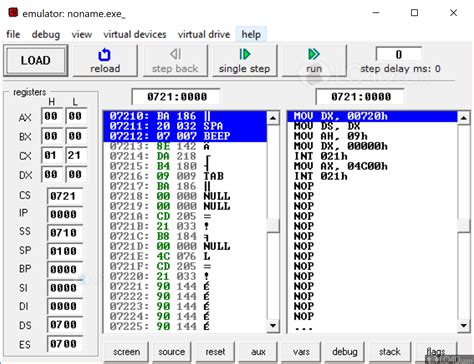This screenshot has height=364, width=474.
Task: Click the memory list scroll up arrow
Action: click(x=273, y=118)
